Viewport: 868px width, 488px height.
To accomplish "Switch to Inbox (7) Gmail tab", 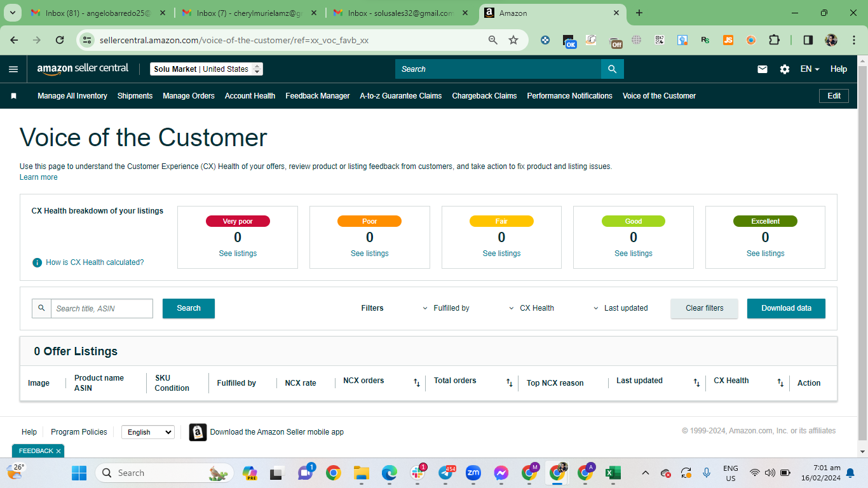I will (x=249, y=13).
